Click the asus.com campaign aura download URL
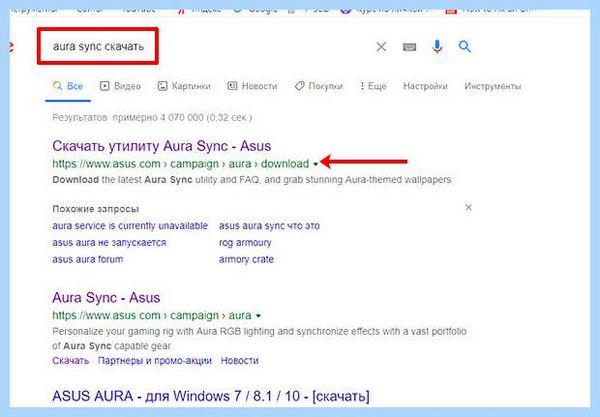The image size is (600, 417). click(x=181, y=164)
